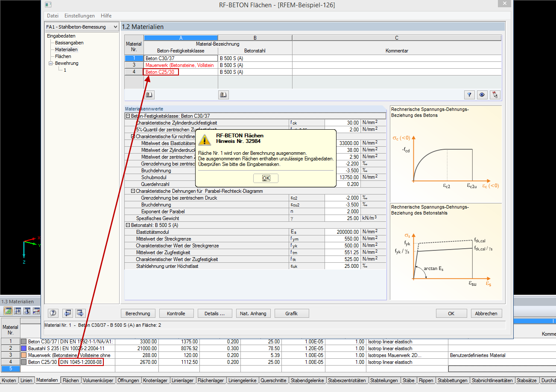Switch to the Querschnitte tab
This screenshot has width=556, height=392.
(x=273, y=380)
